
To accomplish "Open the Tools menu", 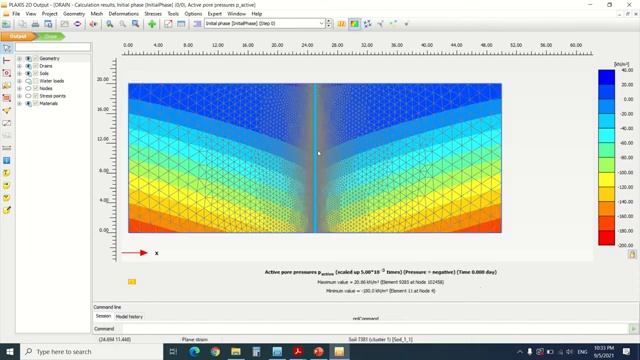I will [x=173, y=13].
